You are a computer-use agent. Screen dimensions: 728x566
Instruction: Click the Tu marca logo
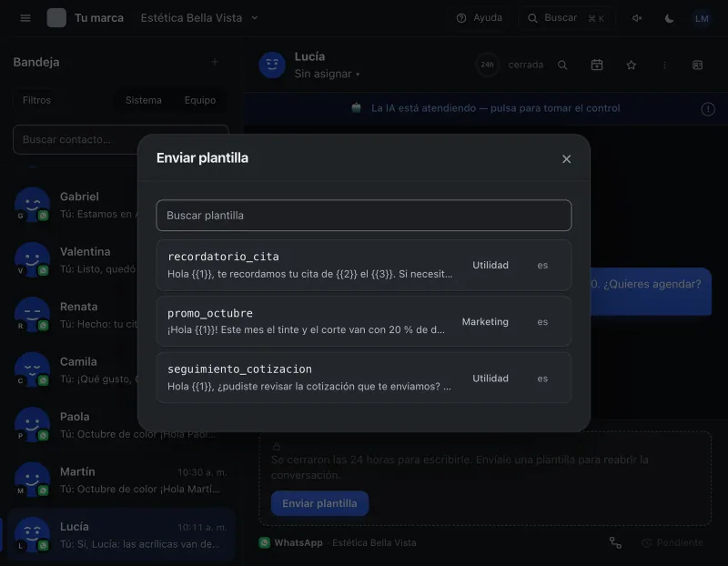tap(56, 18)
